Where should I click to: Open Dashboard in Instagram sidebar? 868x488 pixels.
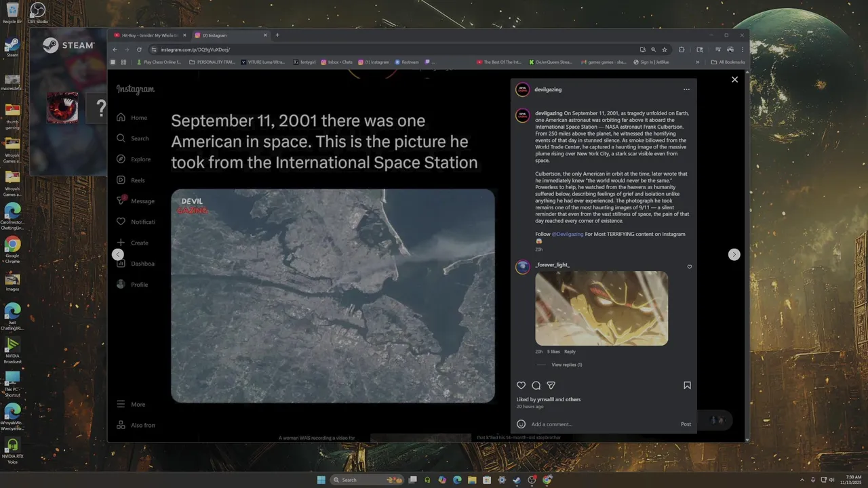(x=136, y=264)
